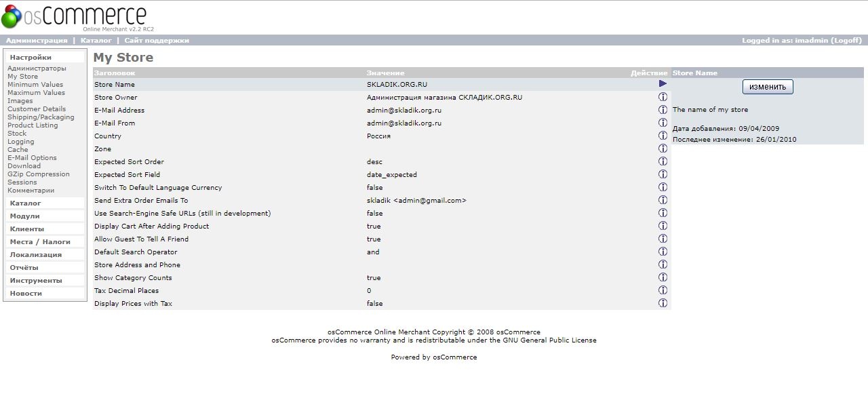This screenshot has height=394, width=868.
Task: Click the Logoff link
Action: pyautogui.click(x=846, y=41)
